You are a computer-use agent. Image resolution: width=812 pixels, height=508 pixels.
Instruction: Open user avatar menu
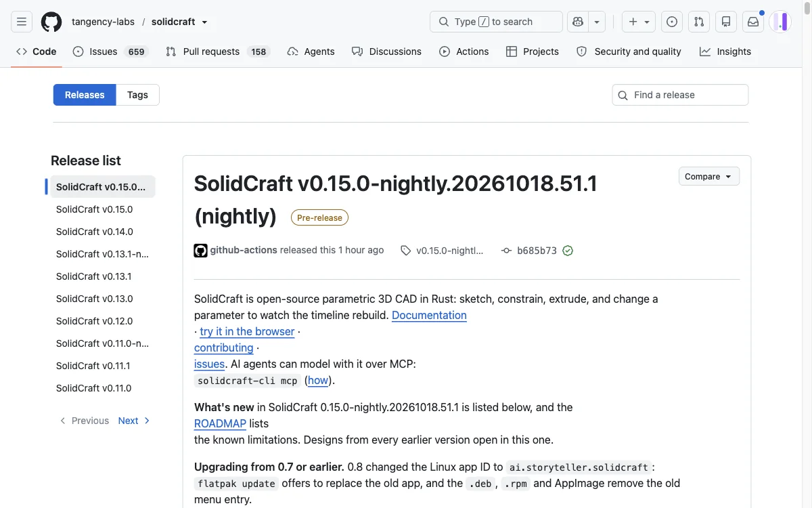tap(780, 22)
